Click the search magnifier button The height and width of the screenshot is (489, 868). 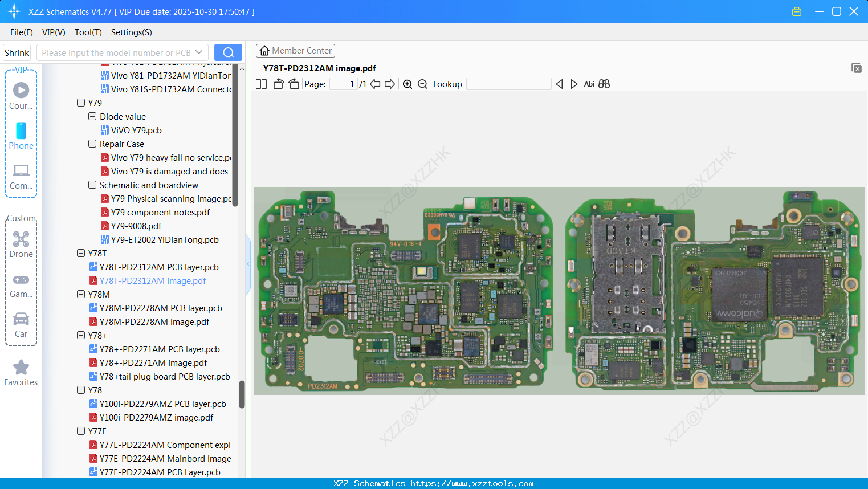pos(228,52)
